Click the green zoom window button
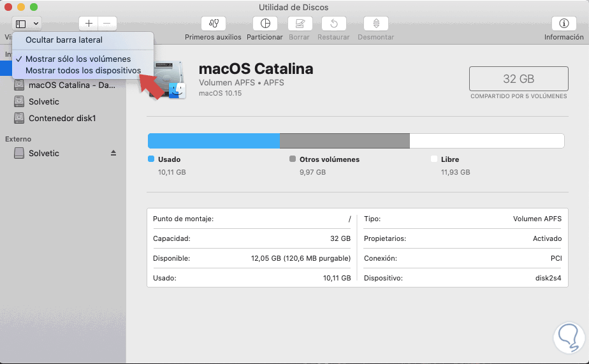 (x=34, y=7)
